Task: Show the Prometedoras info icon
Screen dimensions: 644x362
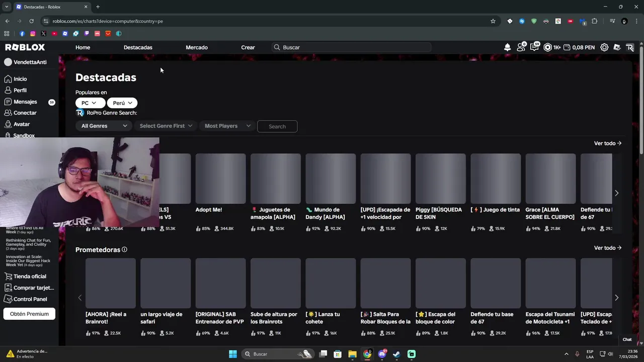Action: pyautogui.click(x=124, y=249)
